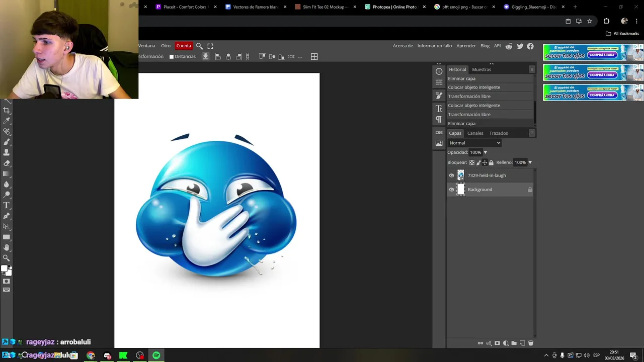Image resolution: width=644 pixels, height=362 pixels.
Task: Select the Hand tool
Action: 7,247
